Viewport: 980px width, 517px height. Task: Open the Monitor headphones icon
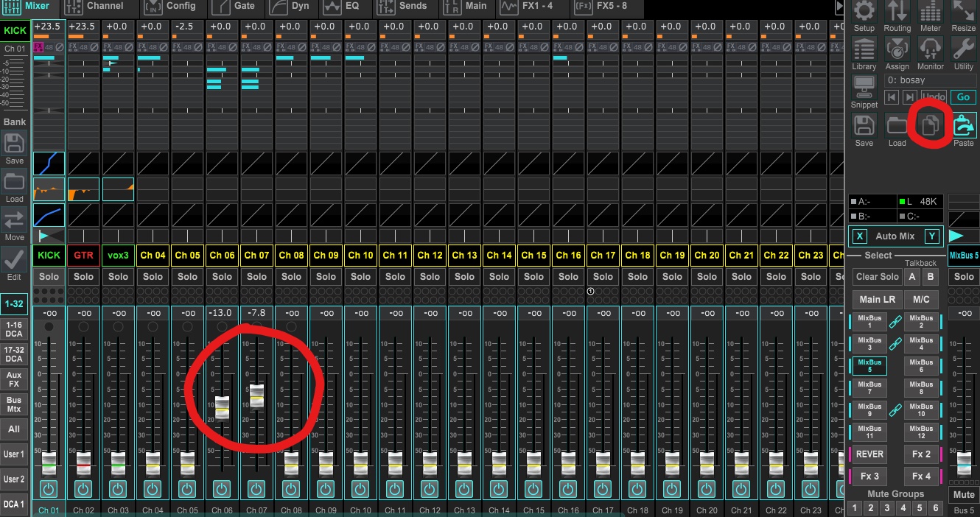[931, 49]
